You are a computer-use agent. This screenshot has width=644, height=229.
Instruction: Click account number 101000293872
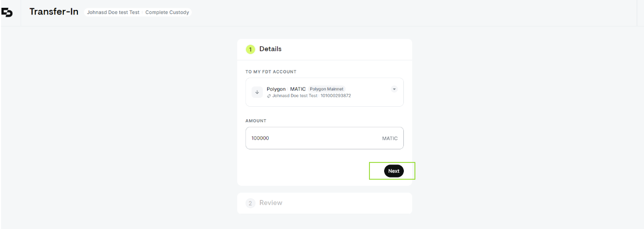tap(336, 96)
